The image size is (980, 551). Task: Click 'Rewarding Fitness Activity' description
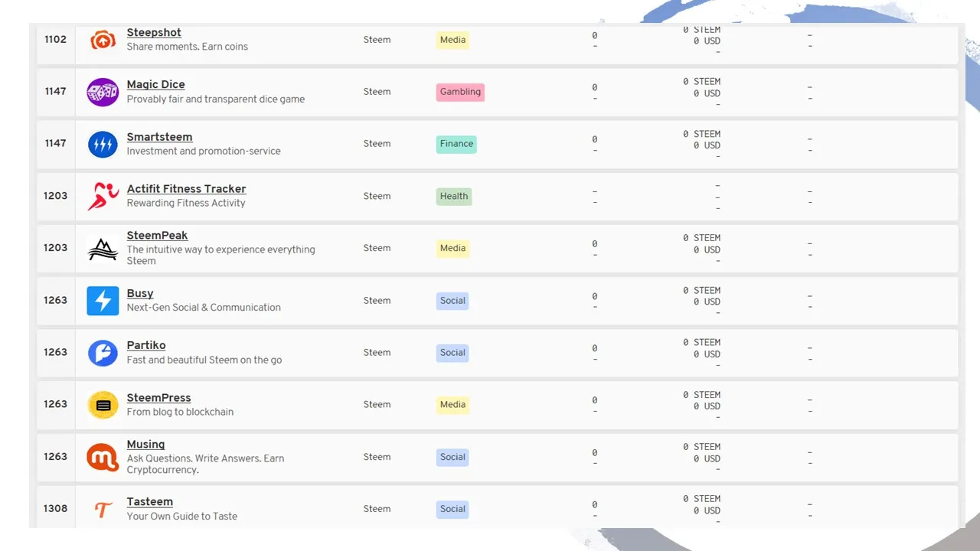click(186, 204)
